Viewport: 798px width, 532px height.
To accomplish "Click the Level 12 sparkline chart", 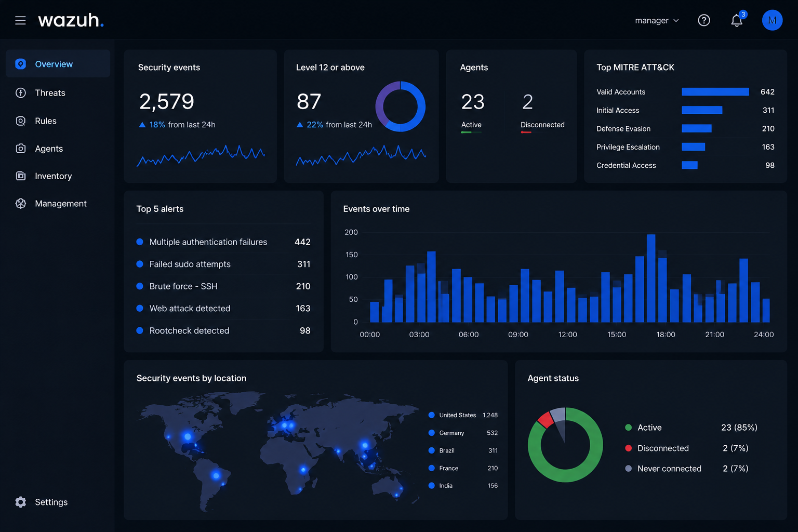I will (361, 155).
